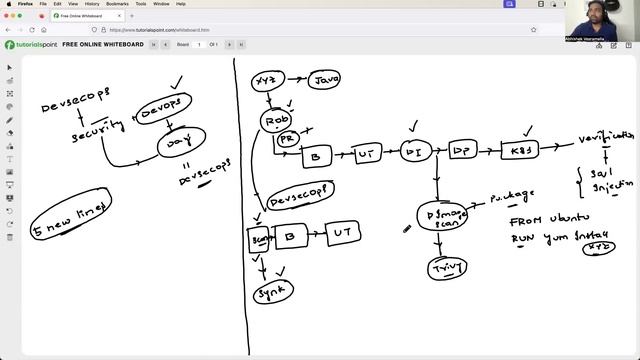Bookmark this page with the star icon
The width and height of the screenshot is (640, 360).
coord(533,30)
